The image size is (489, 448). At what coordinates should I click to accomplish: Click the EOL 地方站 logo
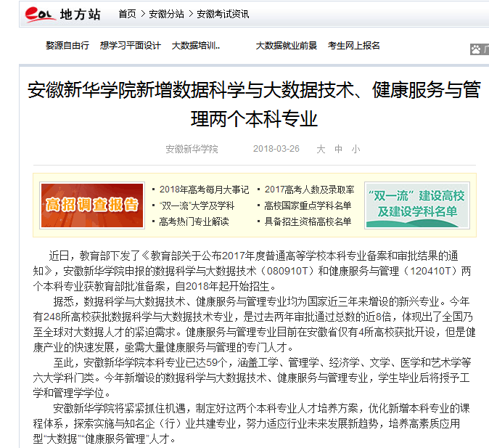click(x=62, y=14)
